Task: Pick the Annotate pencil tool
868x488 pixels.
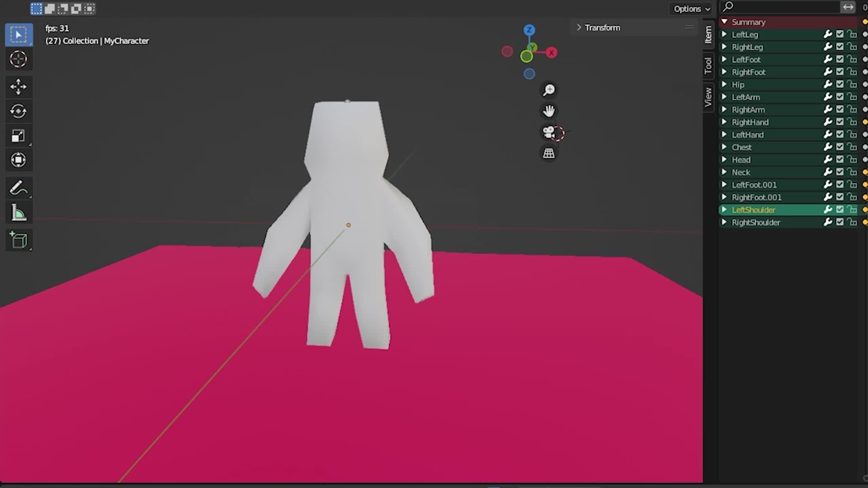Action: tap(19, 188)
